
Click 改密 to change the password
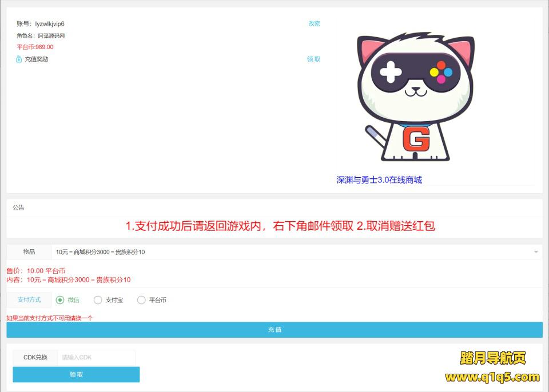314,23
